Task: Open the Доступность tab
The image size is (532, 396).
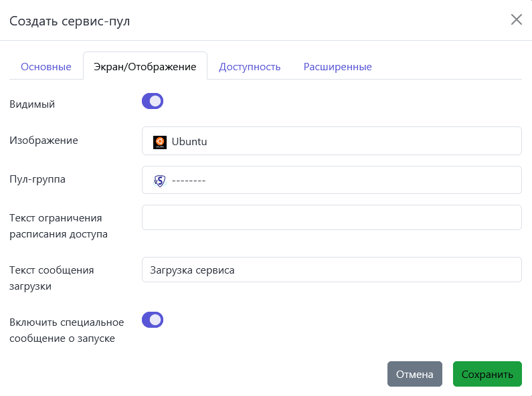Action: [250, 67]
